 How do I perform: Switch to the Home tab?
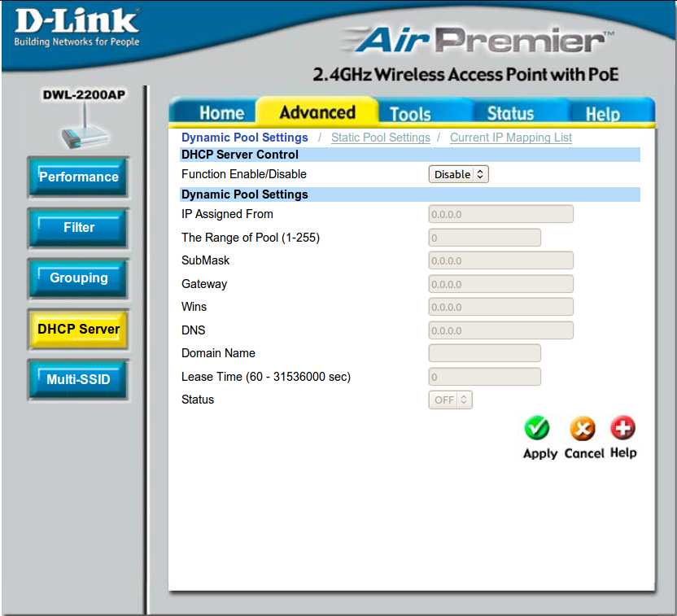221,113
